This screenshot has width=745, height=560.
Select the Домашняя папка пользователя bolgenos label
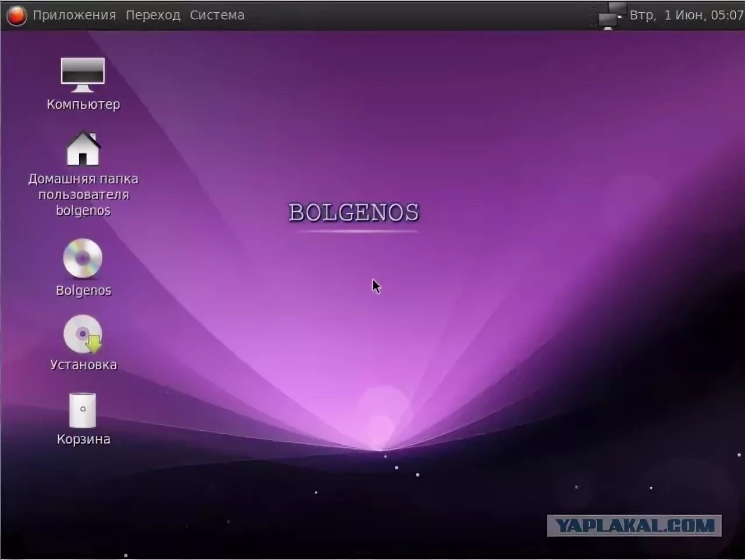click(x=83, y=194)
